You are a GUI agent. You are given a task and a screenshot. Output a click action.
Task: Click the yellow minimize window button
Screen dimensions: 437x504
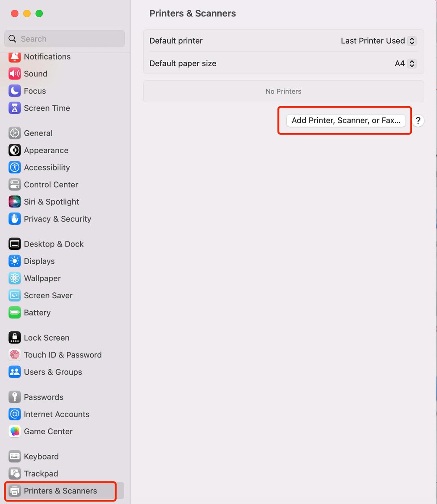pos(27,13)
